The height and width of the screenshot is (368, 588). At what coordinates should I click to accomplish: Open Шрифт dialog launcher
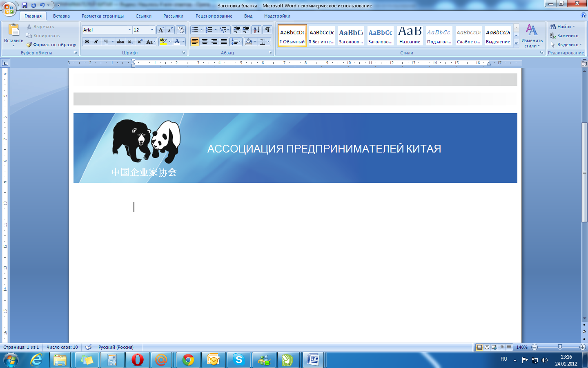point(183,53)
